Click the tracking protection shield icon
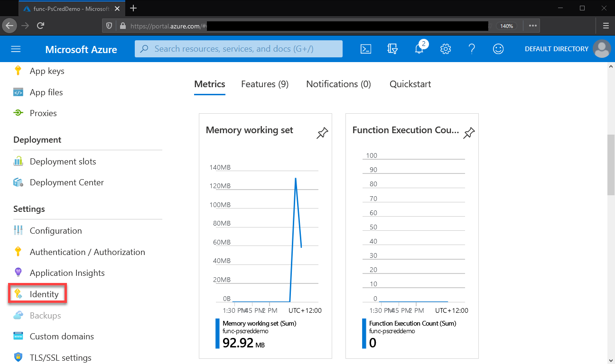The width and height of the screenshot is (615, 364). pos(110,26)
